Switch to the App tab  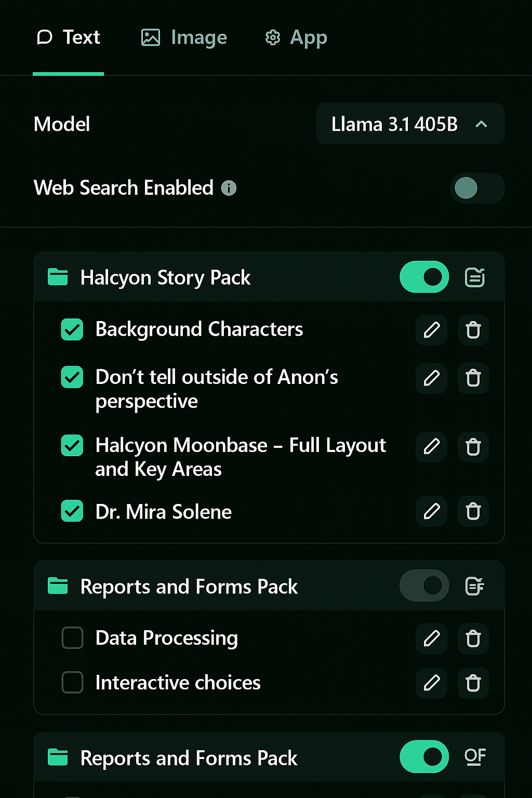296,37
